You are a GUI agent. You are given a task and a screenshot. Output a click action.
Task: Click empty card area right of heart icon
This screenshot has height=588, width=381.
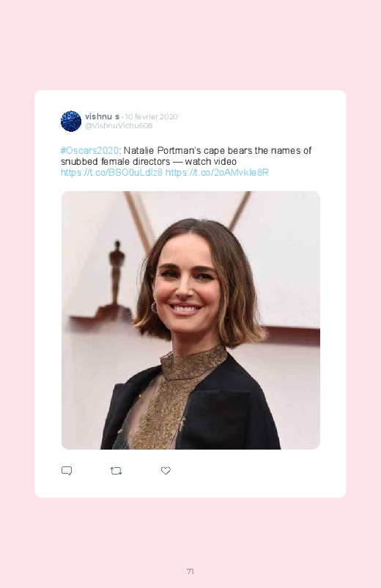(255, 471)
